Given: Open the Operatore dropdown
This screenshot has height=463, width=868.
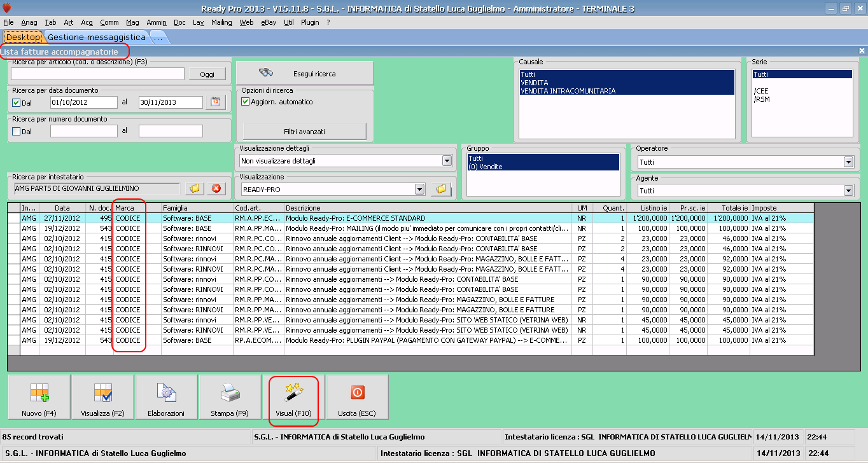Looking at the screenshot, I should tap(848, 162).
